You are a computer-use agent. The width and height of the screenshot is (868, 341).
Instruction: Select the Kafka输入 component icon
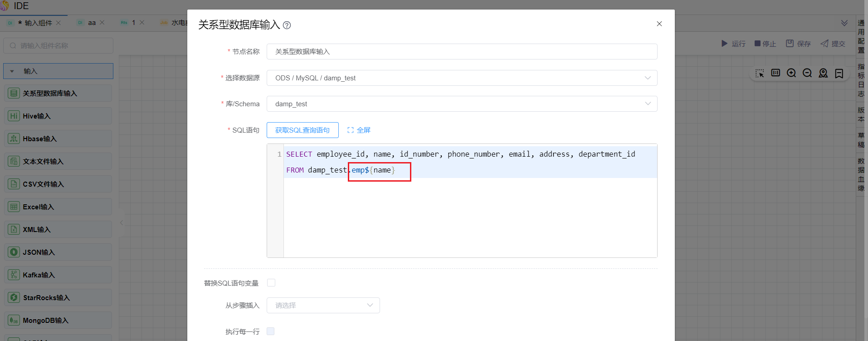click(14, 275)
